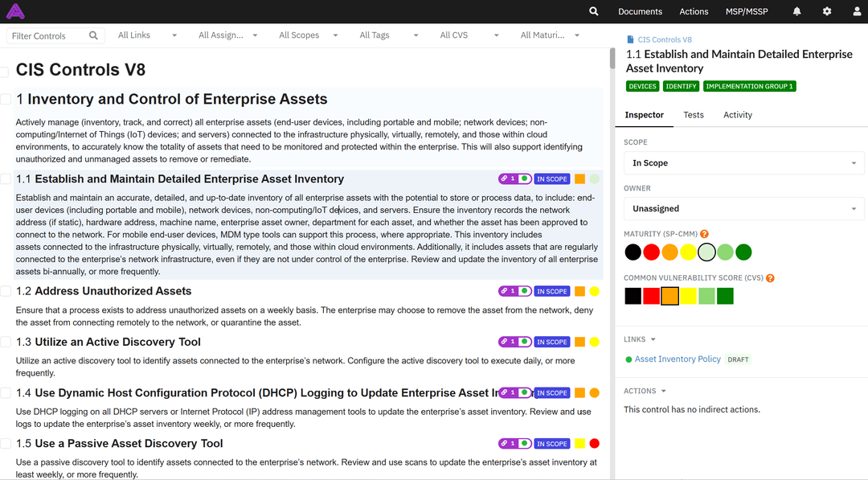Open the Owner dropdown showing Unassigned
The width and height of the screenshot is (868, 480).
click(x=744, y=209)
